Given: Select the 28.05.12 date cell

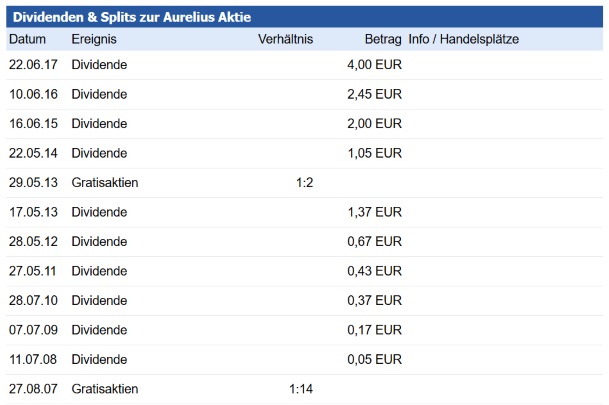Looking at the screenshot, I should coord(33,242).
